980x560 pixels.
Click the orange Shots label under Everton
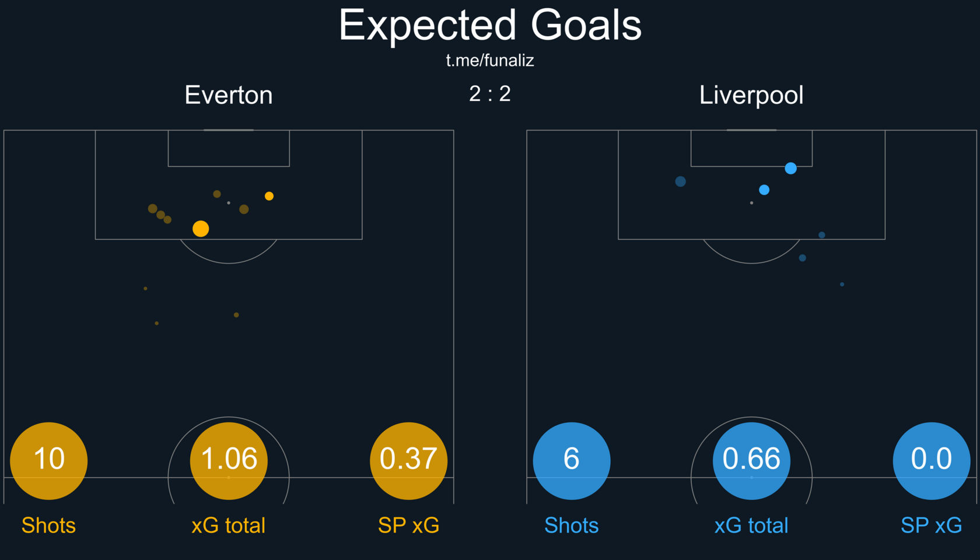point(49,526)
